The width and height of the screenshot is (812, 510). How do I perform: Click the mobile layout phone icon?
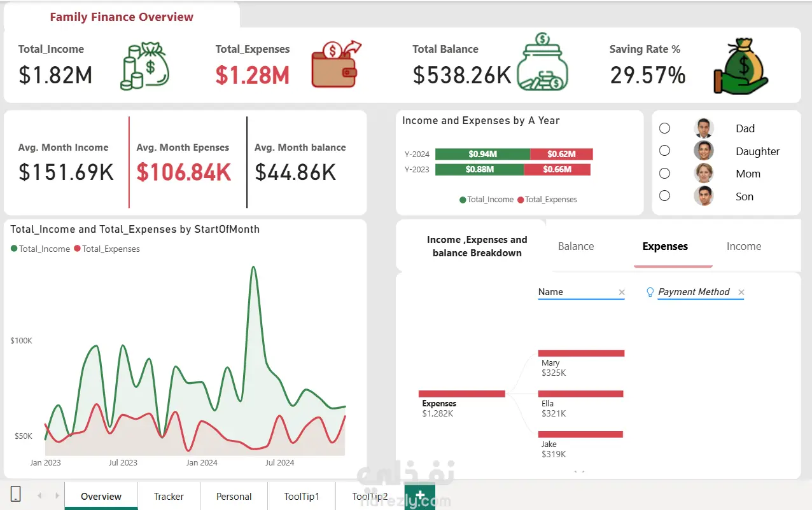(x=16, y=494)
